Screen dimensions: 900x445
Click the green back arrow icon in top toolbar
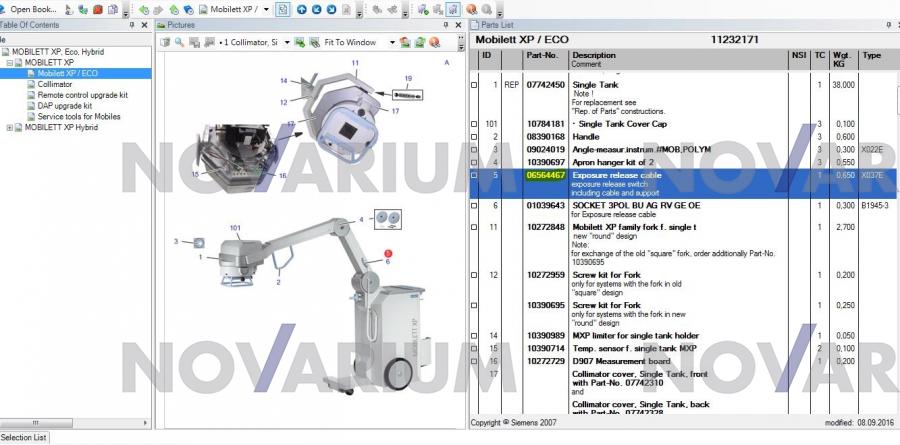(145, 9)
